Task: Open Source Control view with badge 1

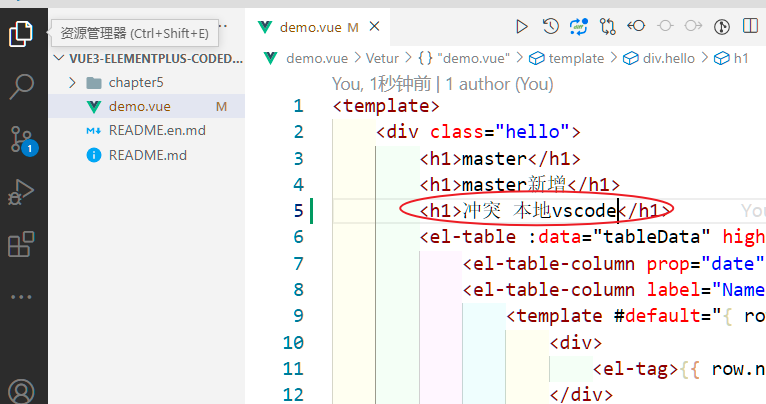Action: coord(22,141)
